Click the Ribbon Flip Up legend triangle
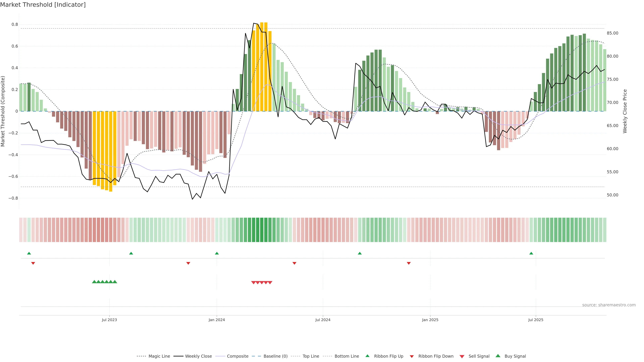This screenshot has height=362, width=644. (367, 356)
